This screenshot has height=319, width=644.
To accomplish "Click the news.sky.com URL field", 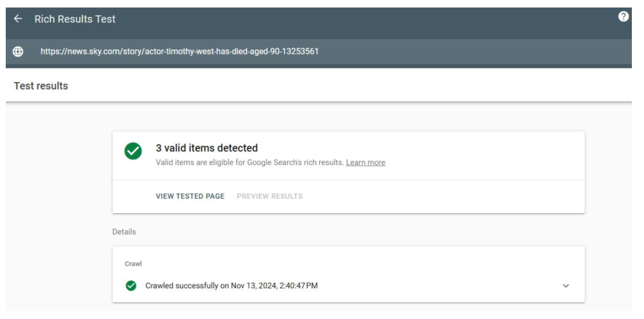I will (179, 51).
